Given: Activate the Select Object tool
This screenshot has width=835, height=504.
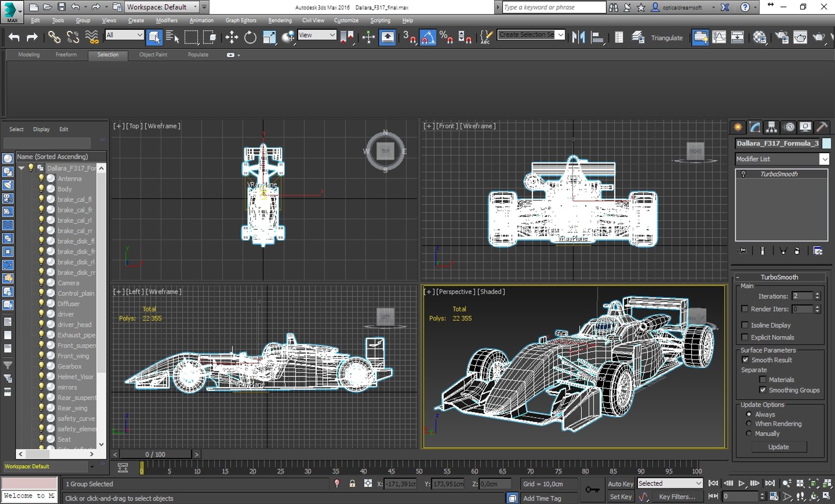Looking at the screenshot, I should [x=154, y=37].
